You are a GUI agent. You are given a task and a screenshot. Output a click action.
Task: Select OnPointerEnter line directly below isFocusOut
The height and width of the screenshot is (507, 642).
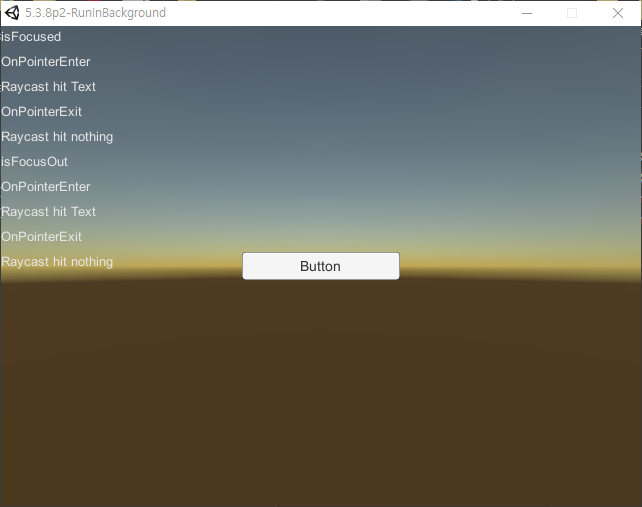coord(45,187)
